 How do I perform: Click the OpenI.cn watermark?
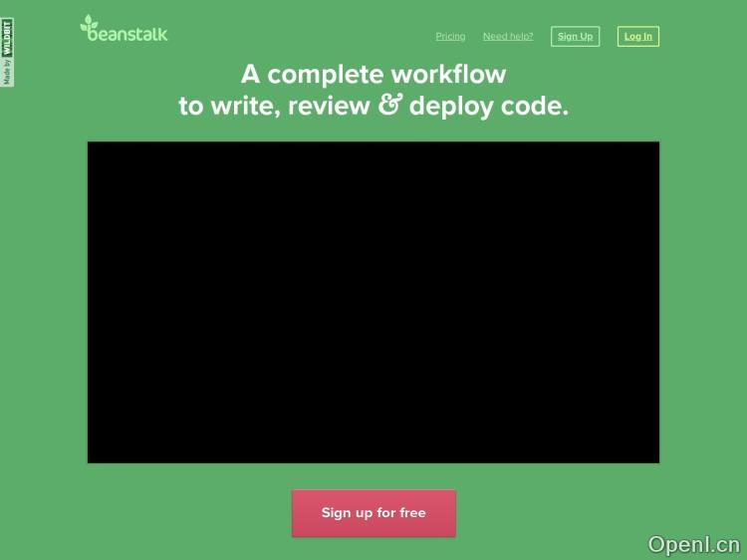[x=693, y=544]
